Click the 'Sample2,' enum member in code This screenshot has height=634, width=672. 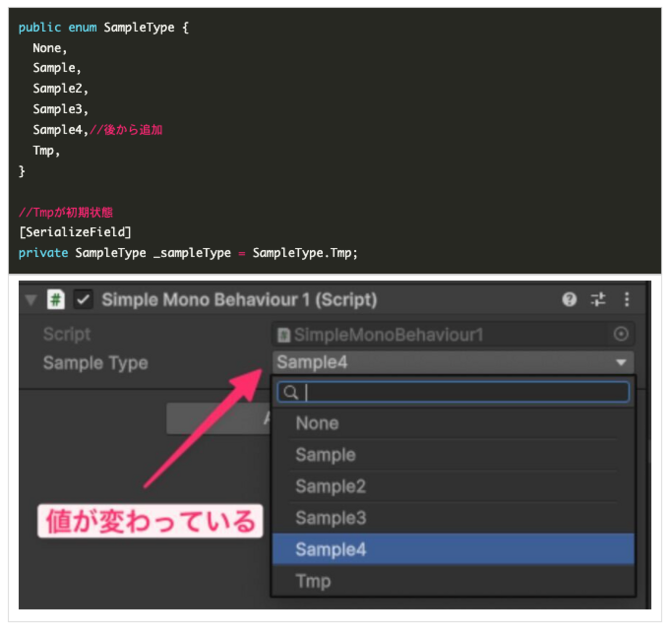pyautogui.click(x=60, y=88)
